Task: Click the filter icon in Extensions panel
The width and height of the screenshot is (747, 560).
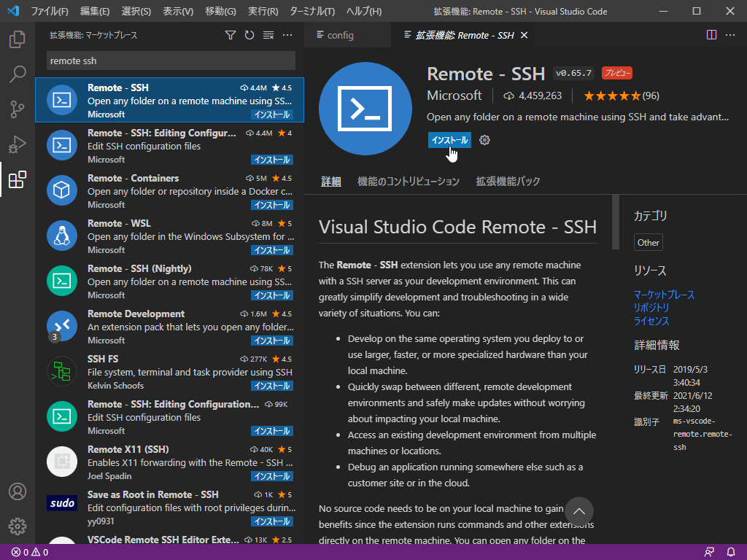Action: click(230, 34)
